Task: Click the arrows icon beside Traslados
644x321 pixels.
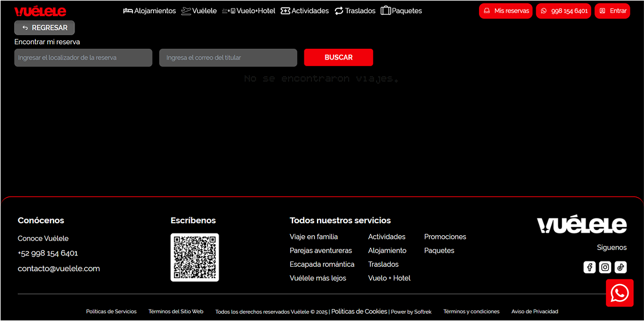Action: tap(339, 11)
